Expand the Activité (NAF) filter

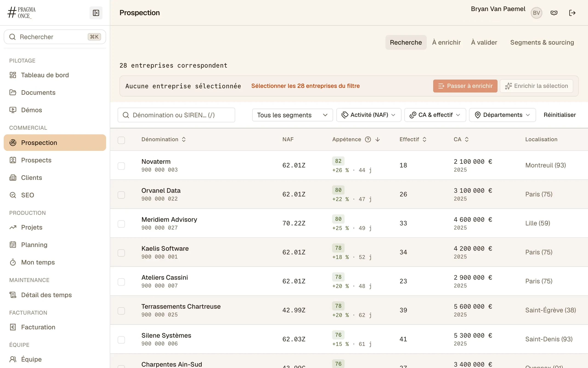tap(369, 115)
